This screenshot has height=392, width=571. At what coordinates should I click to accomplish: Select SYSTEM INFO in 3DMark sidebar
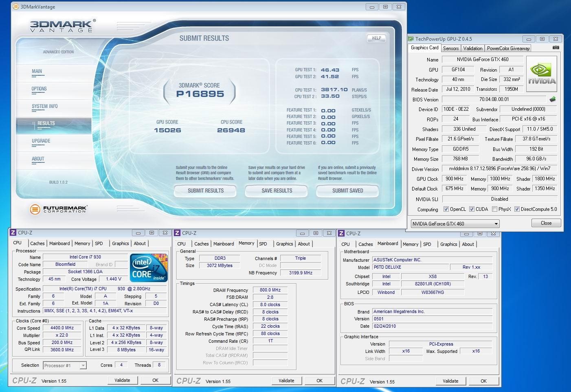45,107
